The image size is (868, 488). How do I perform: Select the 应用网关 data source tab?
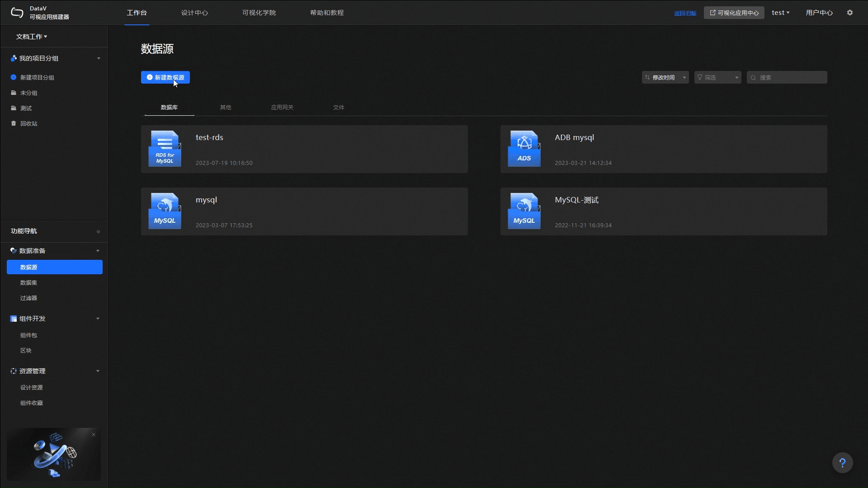pos(282,108)
